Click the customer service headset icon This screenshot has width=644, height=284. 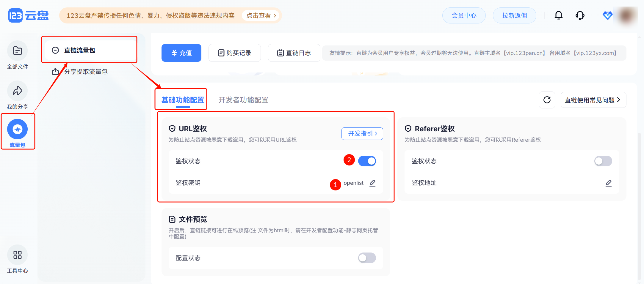(x=580, y=15)
